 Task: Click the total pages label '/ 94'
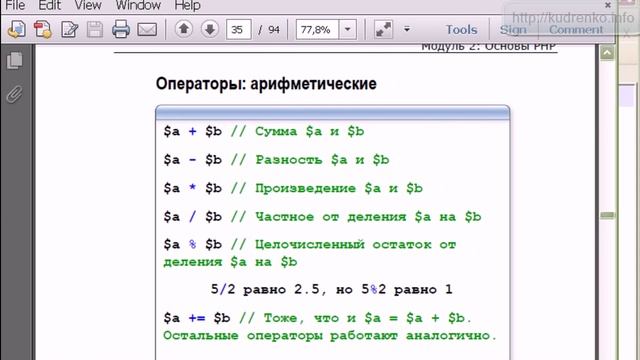(269, 30)
